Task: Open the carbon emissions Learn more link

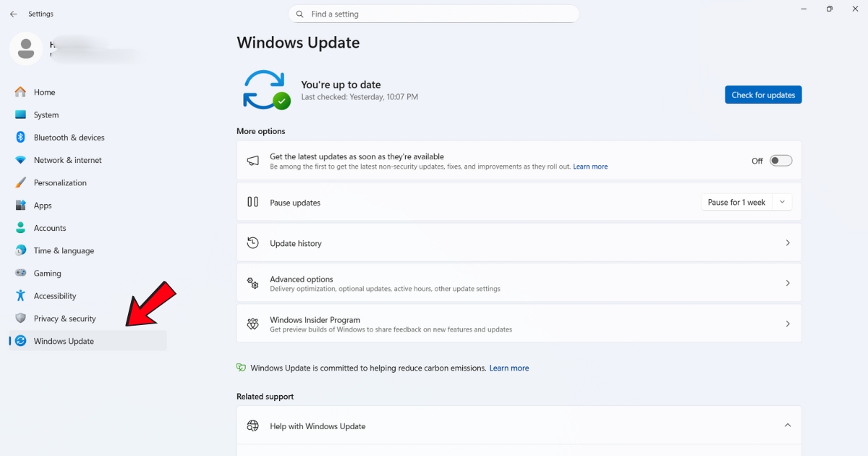Action: click(x=509, y=368)
